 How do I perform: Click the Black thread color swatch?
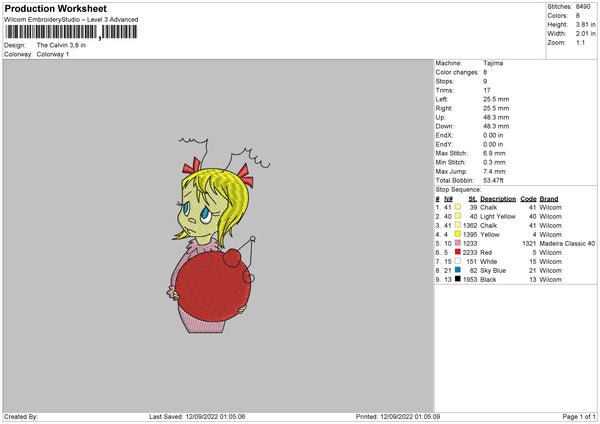(458, 279)
